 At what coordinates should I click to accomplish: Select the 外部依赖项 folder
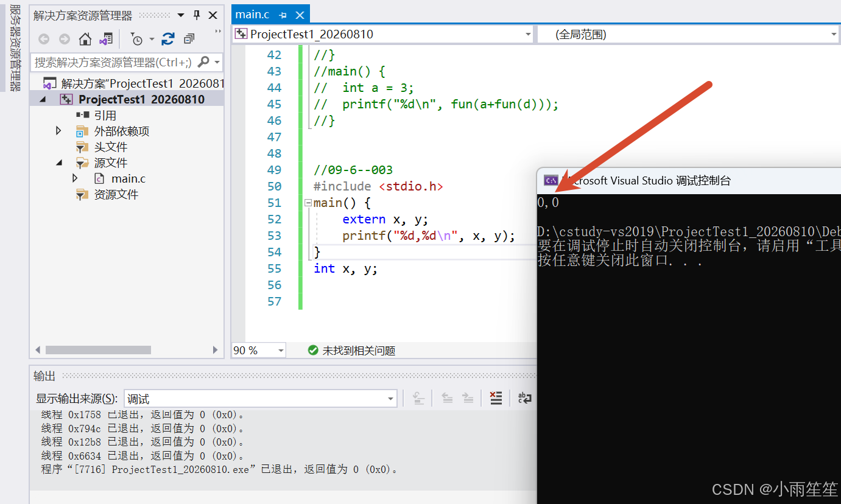pyautogui.click(x=121, y=131)
